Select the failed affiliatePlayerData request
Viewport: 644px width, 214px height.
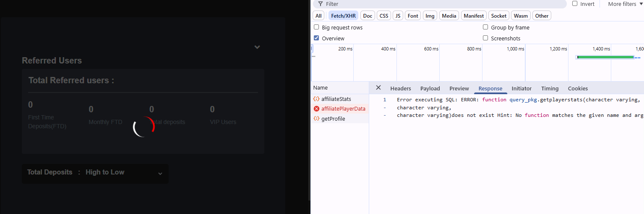click(343, 109)
